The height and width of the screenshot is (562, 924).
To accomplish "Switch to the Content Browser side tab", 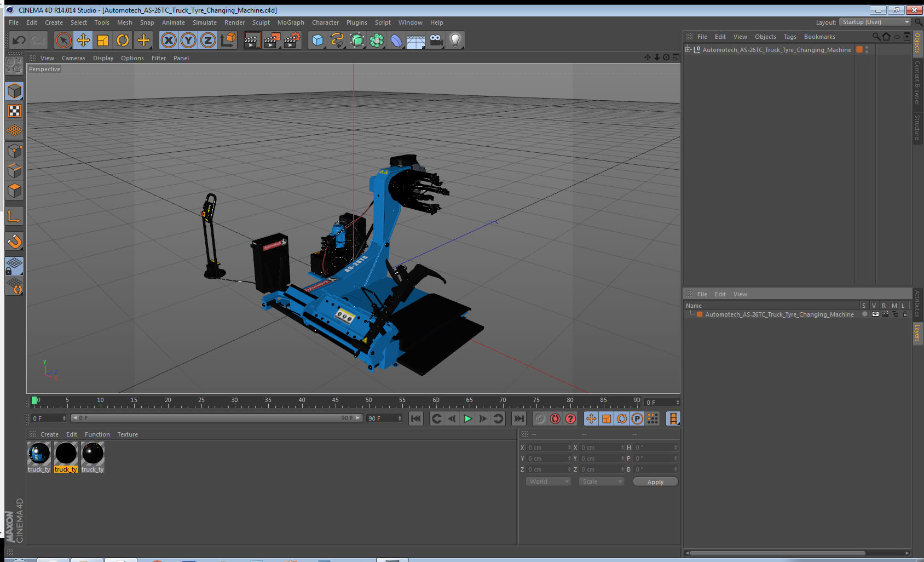I will click(x=917, y=83).
